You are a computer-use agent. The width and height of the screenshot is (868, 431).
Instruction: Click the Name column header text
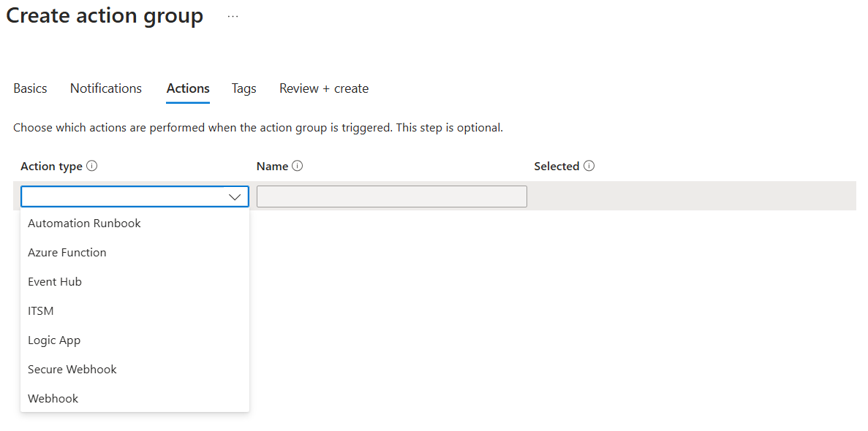click(272, 166)
